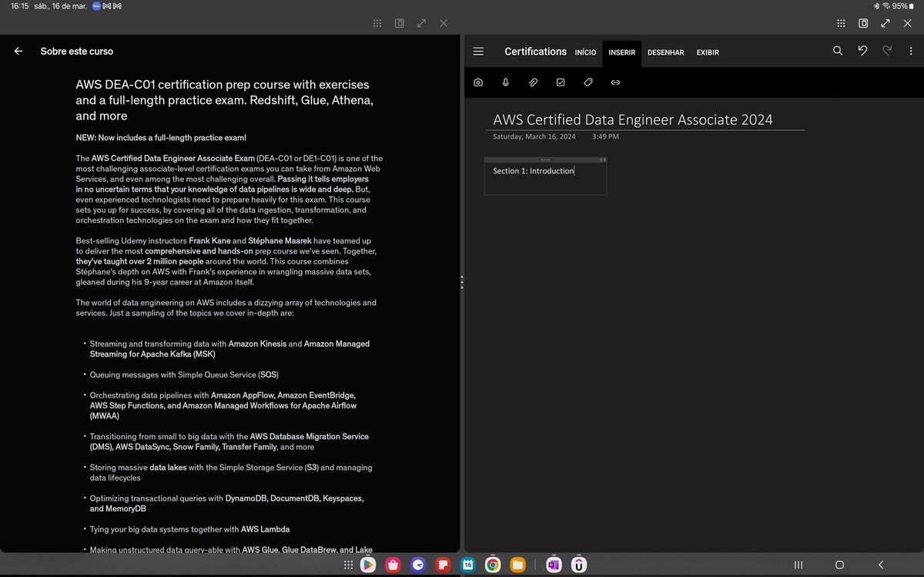Open the EXIBIR tab

click(708, 52)
